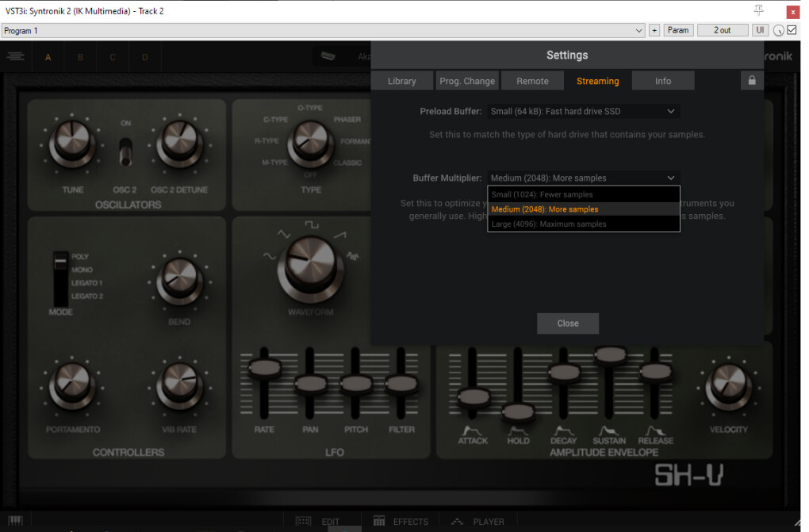Toggle the OSC 2 ON switch

125,152
